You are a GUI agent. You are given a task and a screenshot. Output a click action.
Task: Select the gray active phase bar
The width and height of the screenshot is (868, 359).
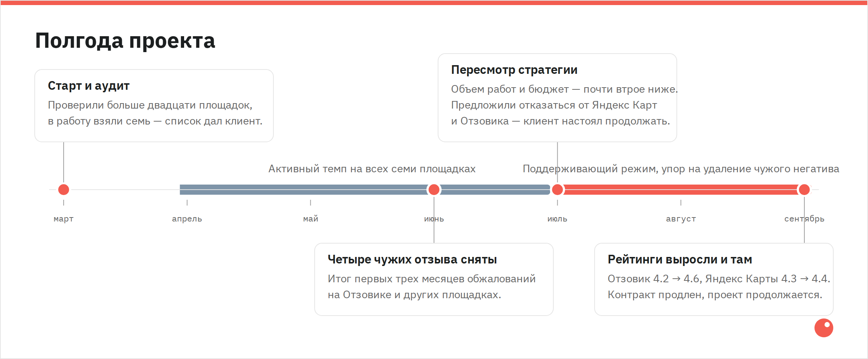click(365, 190)
